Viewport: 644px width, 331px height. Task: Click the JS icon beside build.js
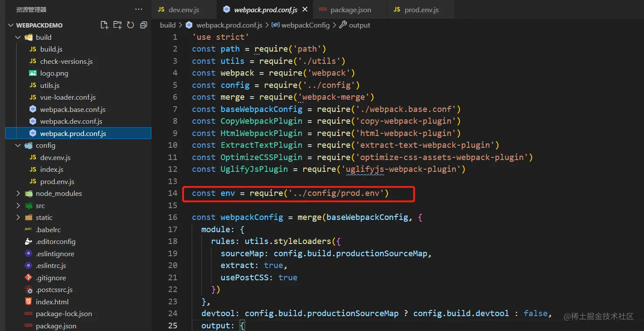click(x=33, y=49)
